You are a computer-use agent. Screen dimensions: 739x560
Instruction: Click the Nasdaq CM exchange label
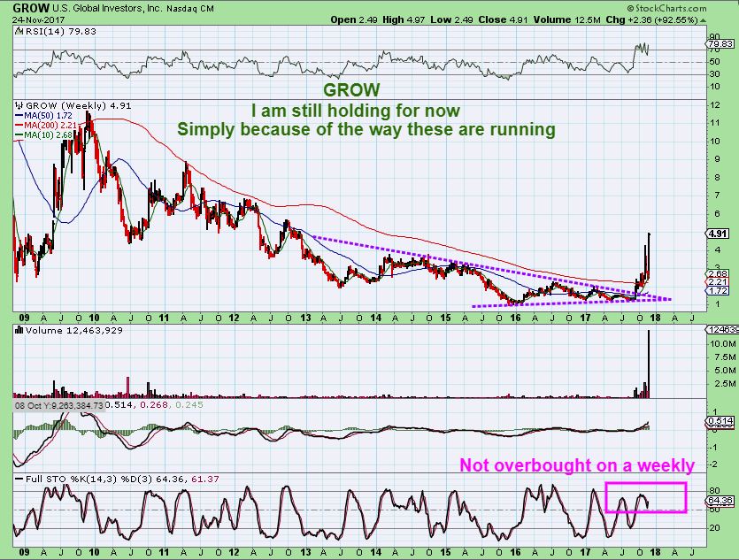pyautogui.click(x=190, y=9)
